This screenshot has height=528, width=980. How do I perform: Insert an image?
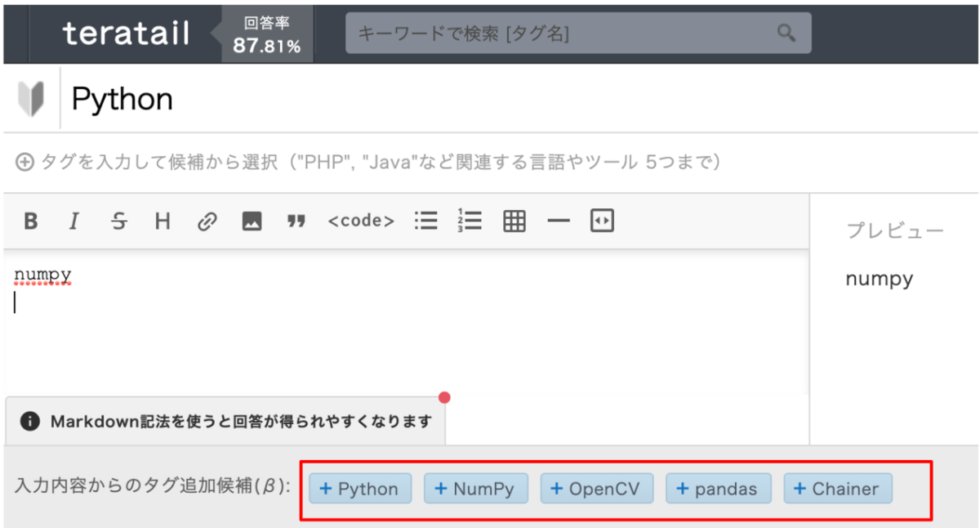(x=252, y=221)
